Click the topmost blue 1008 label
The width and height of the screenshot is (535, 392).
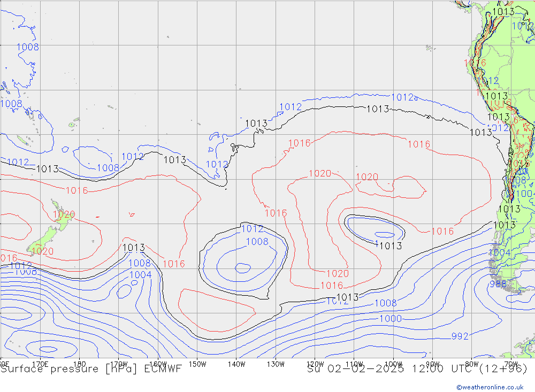[x=27, y=47]
